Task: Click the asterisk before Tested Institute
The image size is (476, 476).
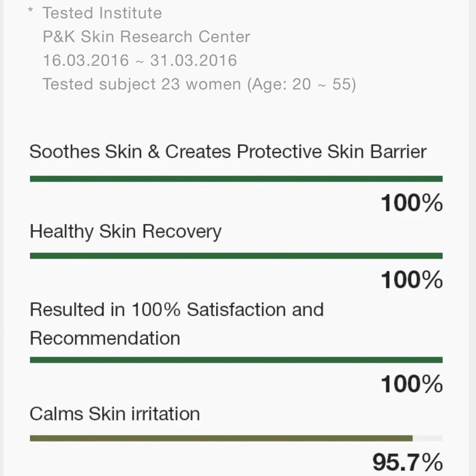Action: (30, 12)
